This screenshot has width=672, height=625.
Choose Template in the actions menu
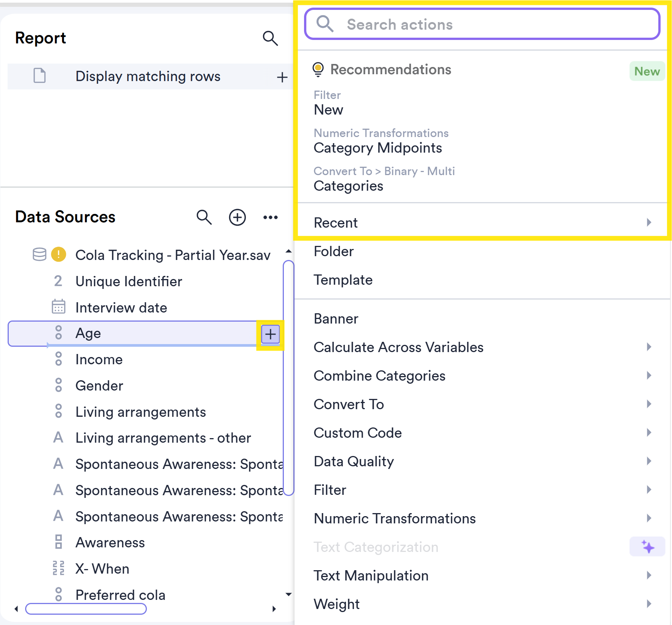click(x=343, y=280)
